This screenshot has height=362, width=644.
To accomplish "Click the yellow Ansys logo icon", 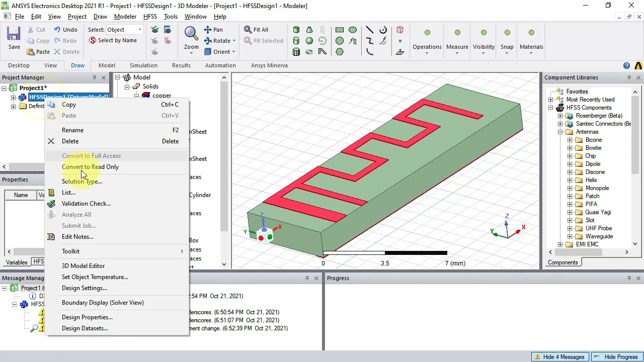I will tap(638, 65).
